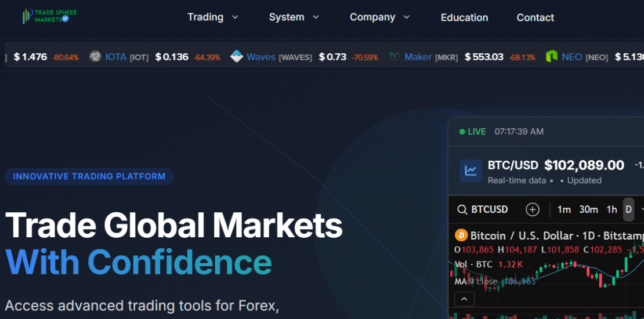Collapse the chart indicator legend arrow
This screenshot has height=319, width=644.
[465, 299]
